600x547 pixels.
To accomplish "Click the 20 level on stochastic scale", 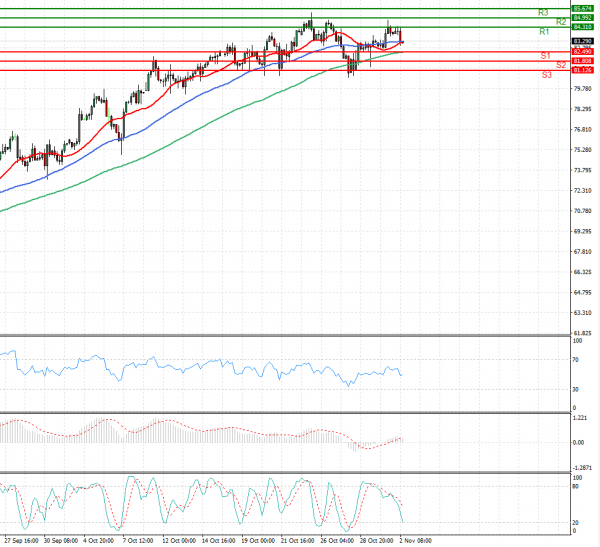I will (x=576, y=523).
